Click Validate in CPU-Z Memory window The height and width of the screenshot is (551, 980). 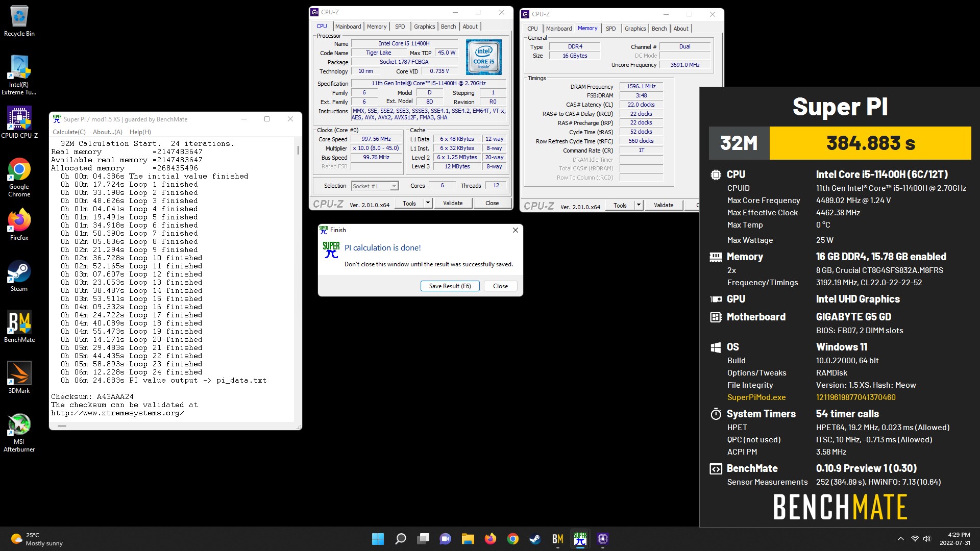coord(664,205)
